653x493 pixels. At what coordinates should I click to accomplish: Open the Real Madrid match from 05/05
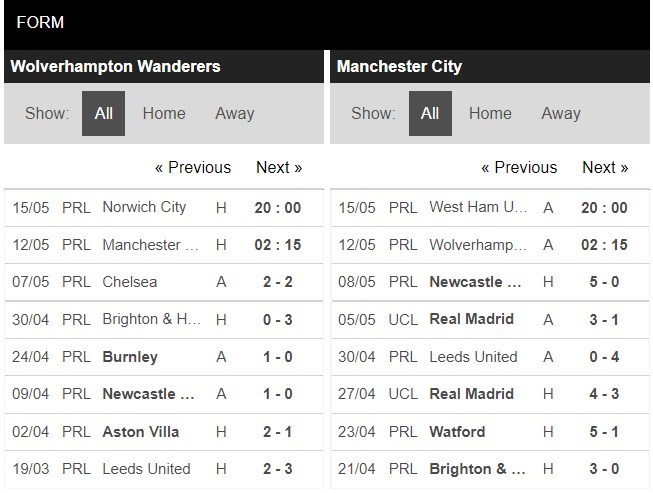(471, 319)
